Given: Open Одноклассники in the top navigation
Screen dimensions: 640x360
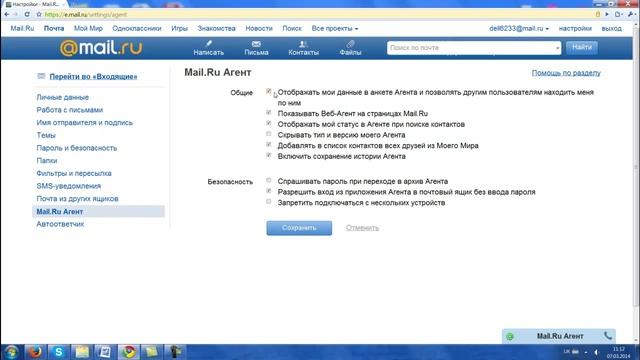Looking at the screenshot, I should click(137, 29).
